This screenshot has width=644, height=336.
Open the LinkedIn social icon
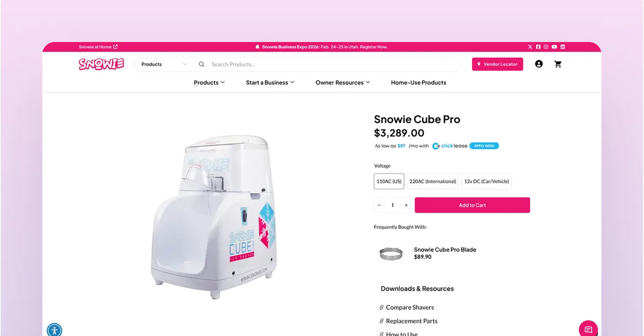coord(563,47)
